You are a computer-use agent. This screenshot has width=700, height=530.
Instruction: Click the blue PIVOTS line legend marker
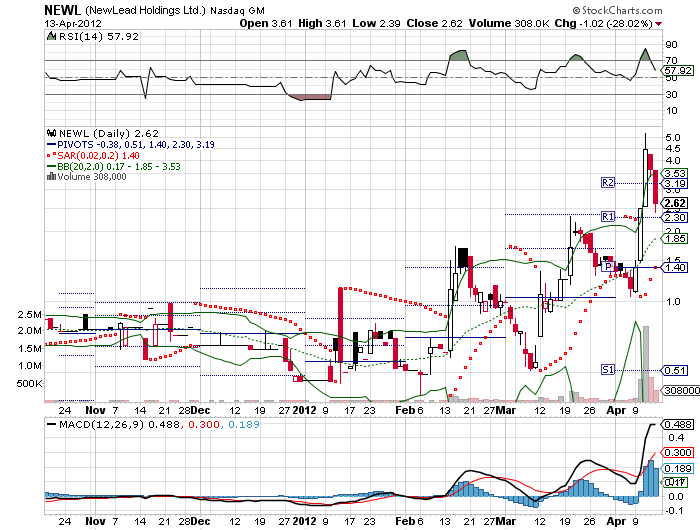pyautogui.click(x=51, y=145)
